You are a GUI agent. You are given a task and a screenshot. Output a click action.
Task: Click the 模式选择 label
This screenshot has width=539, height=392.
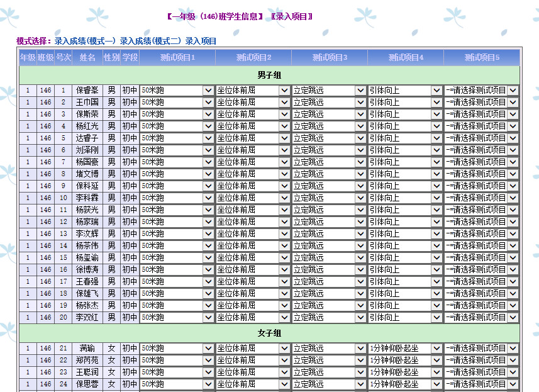point(34,42)
